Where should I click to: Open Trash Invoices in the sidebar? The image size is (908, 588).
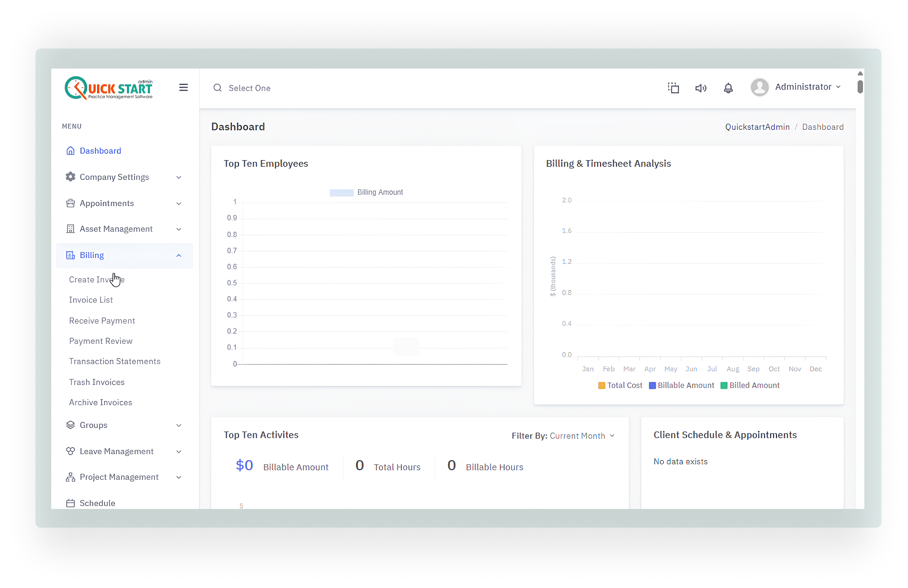[97, 382]
